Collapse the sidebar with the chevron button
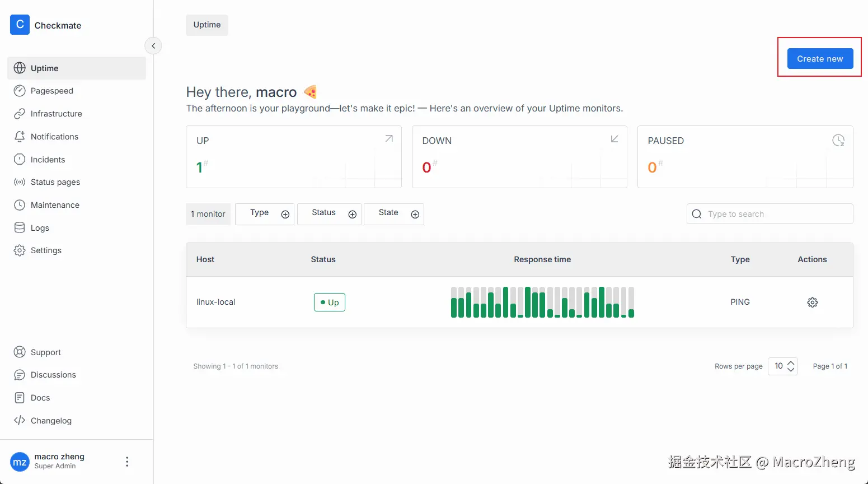 153,46
